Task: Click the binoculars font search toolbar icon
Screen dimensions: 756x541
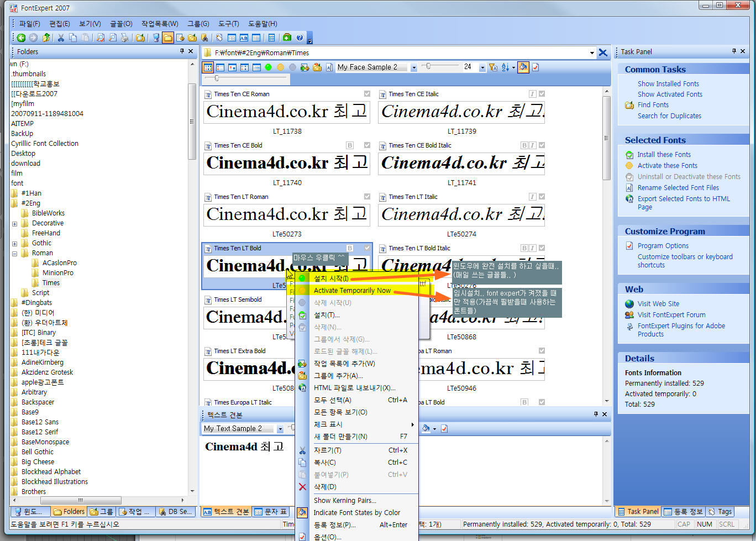Action: [x=204, y=38]
